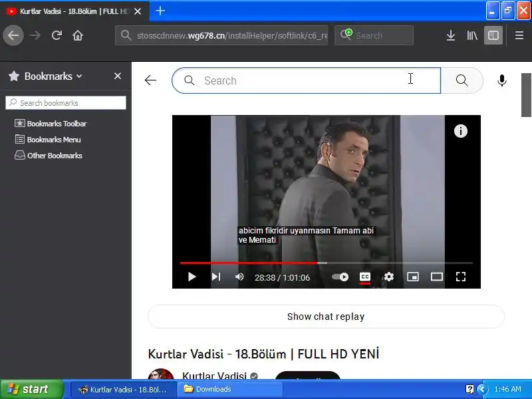Submit search with YouTube magnifier button
Screen dimensions: 532x399
pos(462,80)
